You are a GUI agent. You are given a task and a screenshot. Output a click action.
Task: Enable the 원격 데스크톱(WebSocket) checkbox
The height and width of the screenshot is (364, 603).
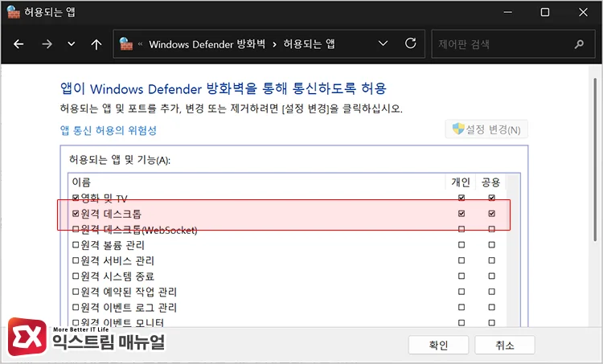point(76,229)
